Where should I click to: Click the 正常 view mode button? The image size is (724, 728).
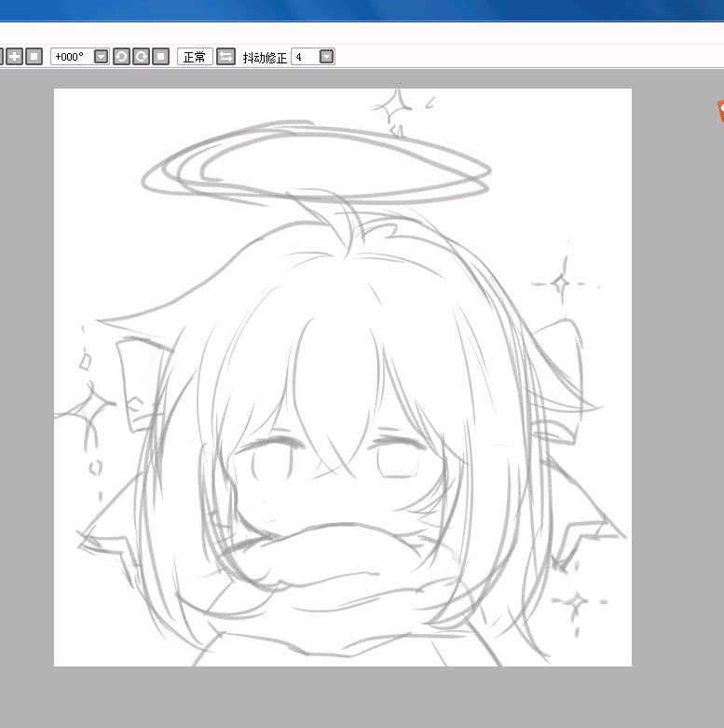coord(195,57)
